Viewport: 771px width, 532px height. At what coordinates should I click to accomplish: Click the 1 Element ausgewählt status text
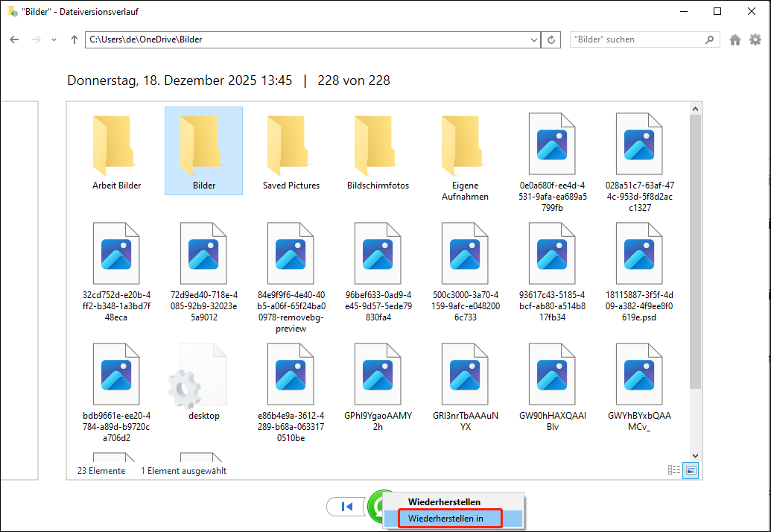click(x=184, y=471)
